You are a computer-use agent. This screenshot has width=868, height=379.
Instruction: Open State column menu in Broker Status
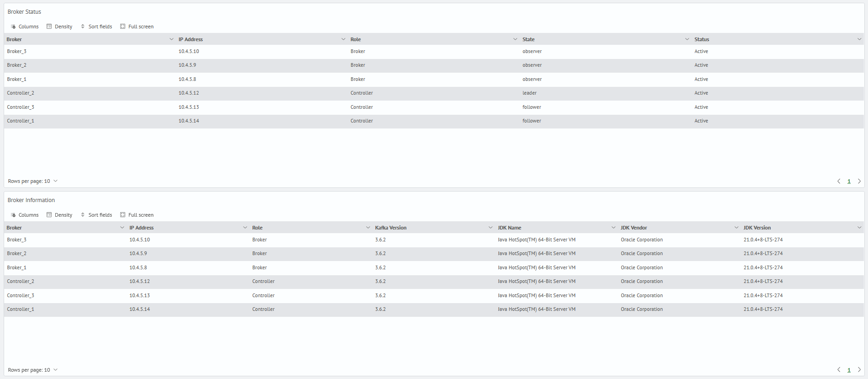click(687, 39)
